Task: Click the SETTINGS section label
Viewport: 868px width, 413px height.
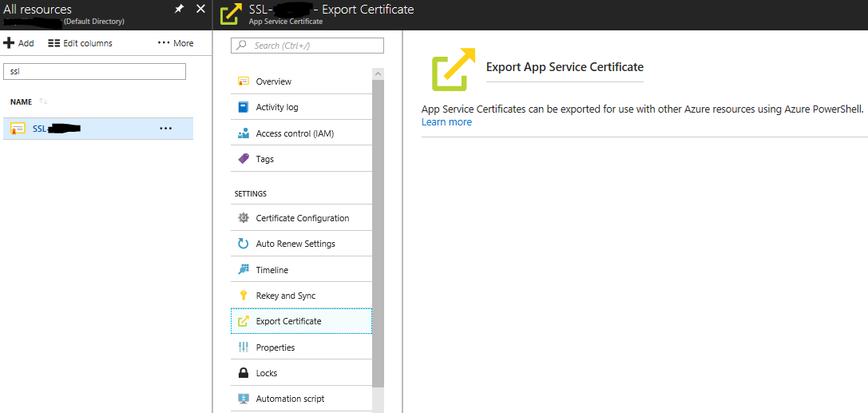Action: 250,194
